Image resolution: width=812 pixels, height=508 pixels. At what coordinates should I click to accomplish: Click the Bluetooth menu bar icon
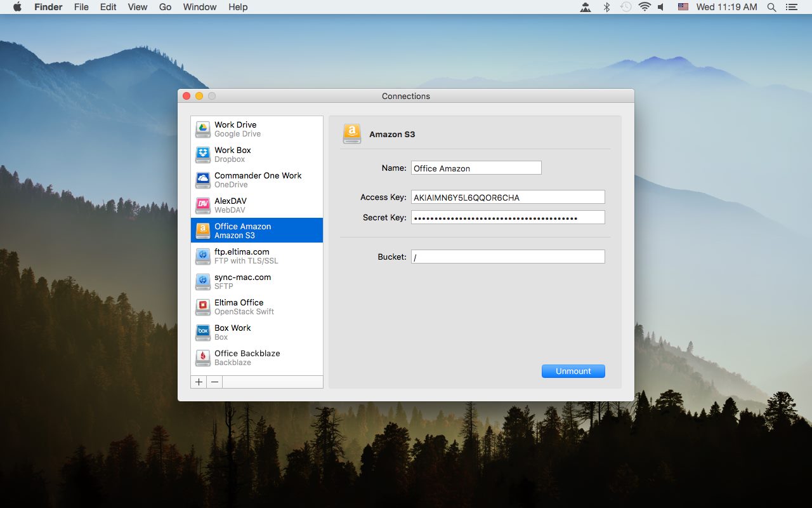coord(606,7)
